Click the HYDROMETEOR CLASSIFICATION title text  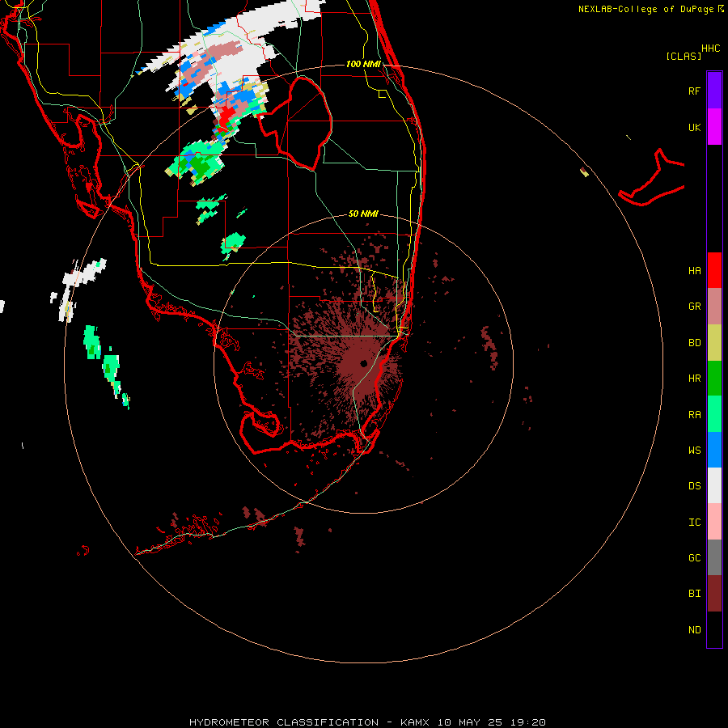coord(284,722)
